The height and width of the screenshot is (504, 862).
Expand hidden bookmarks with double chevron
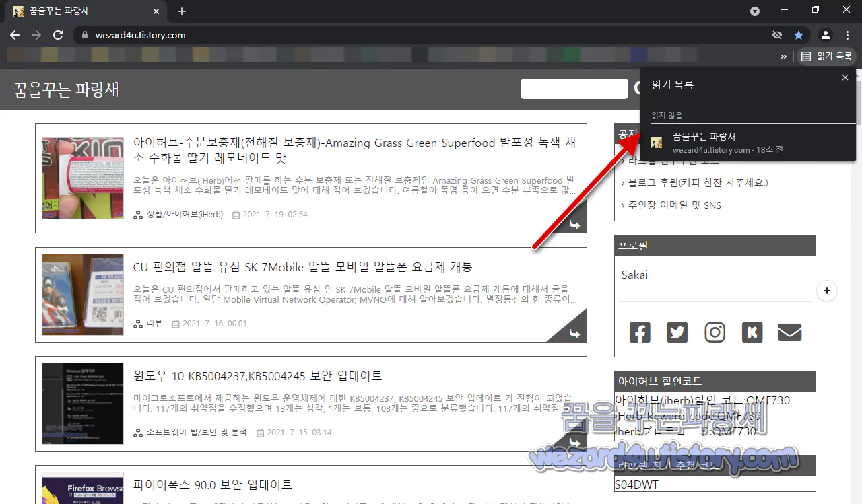[x=784, y=57]
